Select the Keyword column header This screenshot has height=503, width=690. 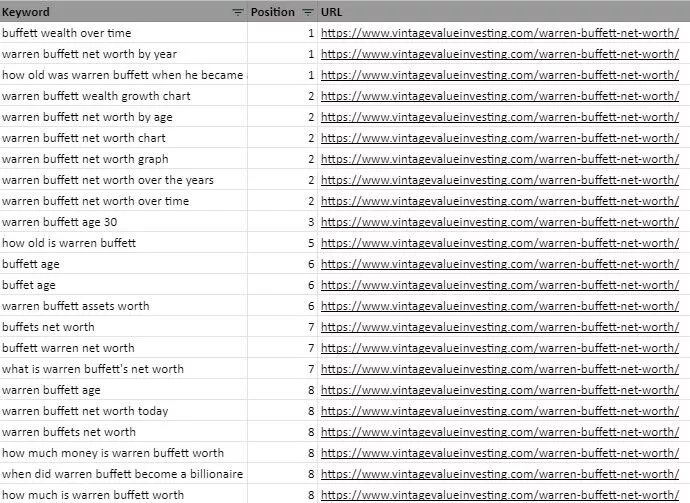(124, 11)
